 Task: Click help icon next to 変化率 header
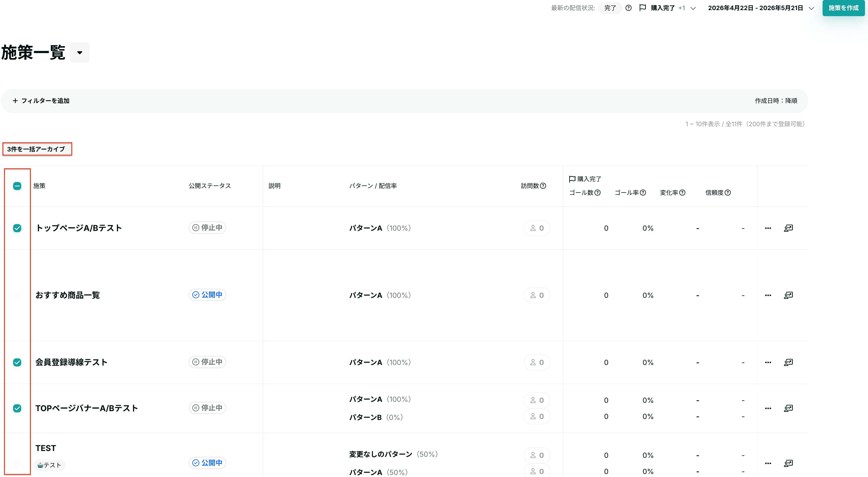coord(682,193)
